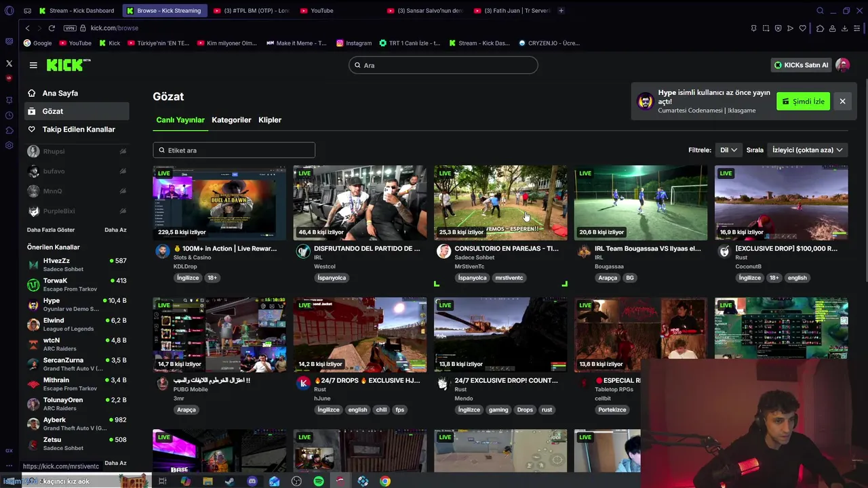Open the wtcN channel entry
This screenshot has width=868, height=488.
point(77,344)
